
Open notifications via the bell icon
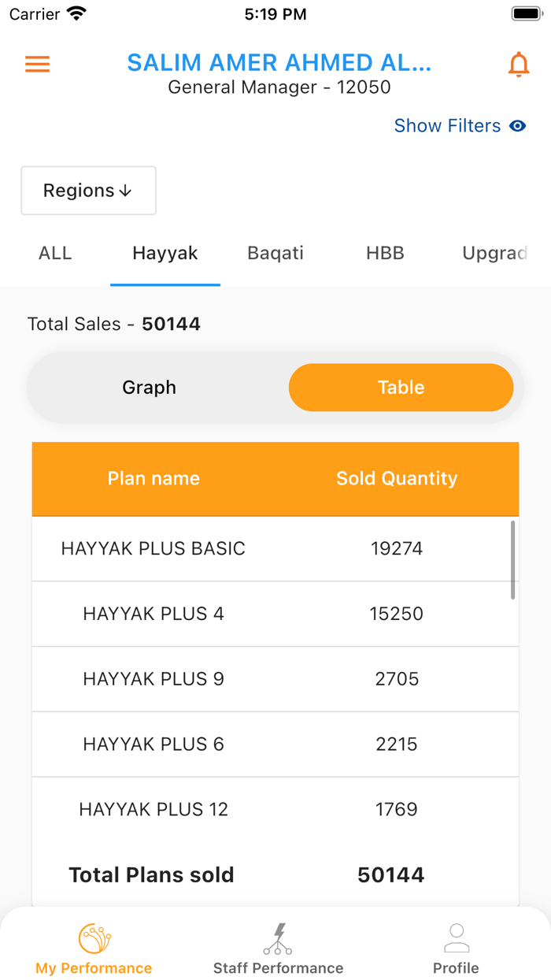[519, 64]
